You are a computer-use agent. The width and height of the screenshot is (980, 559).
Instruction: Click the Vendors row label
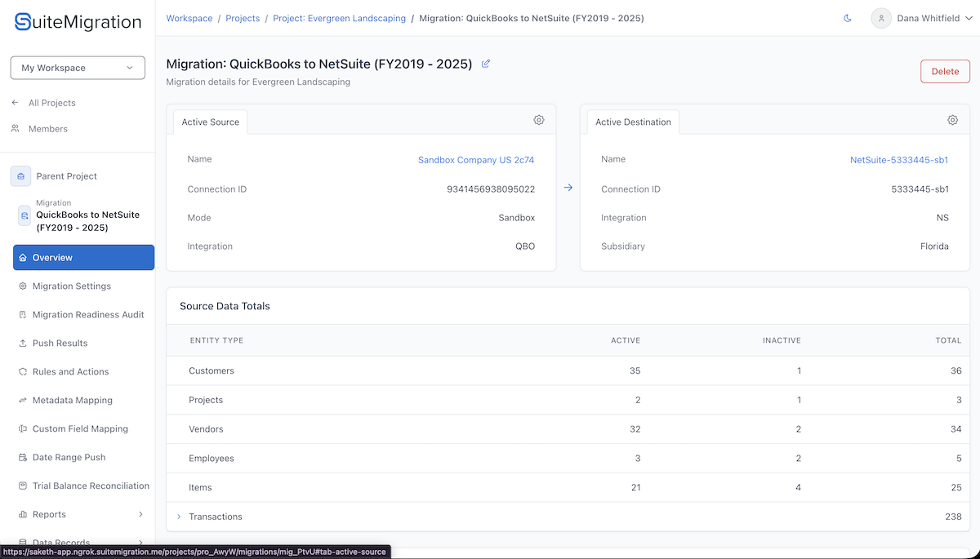(206, 429)
